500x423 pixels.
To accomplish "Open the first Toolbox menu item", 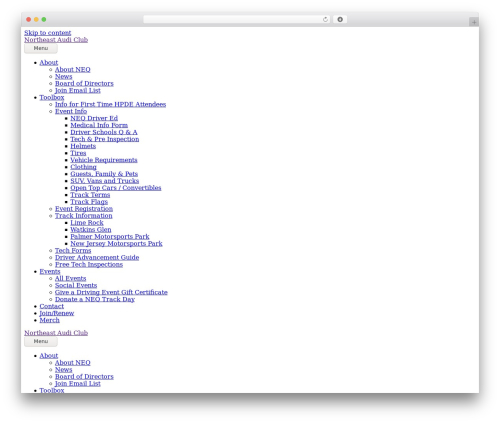I will pos(52,97).
